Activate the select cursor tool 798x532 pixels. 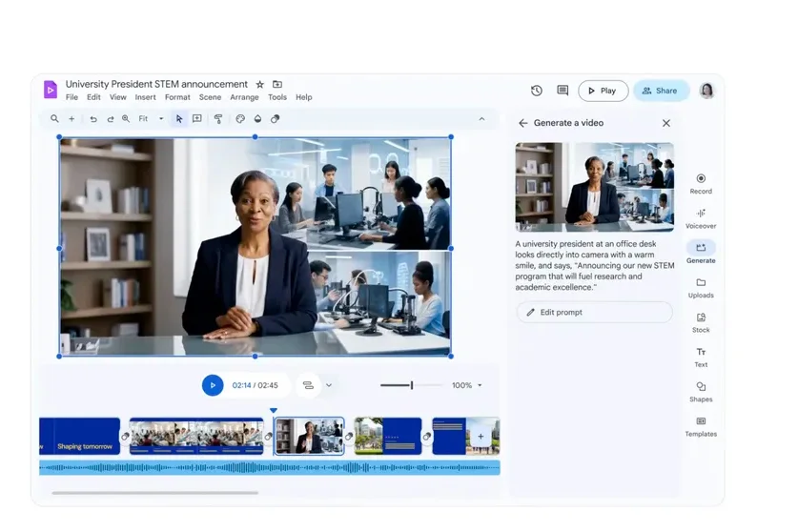coord(179,119)
